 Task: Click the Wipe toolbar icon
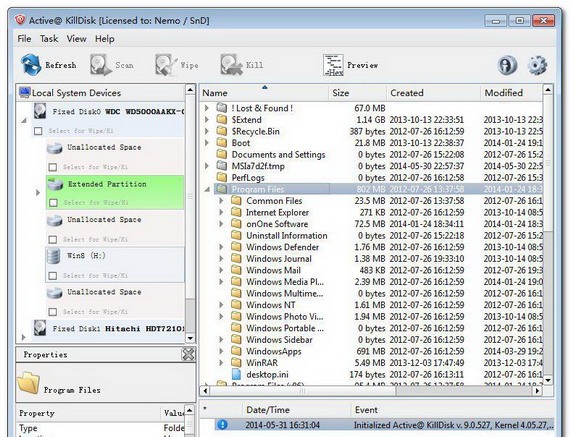pyautogui.click(x=166, y=65)
